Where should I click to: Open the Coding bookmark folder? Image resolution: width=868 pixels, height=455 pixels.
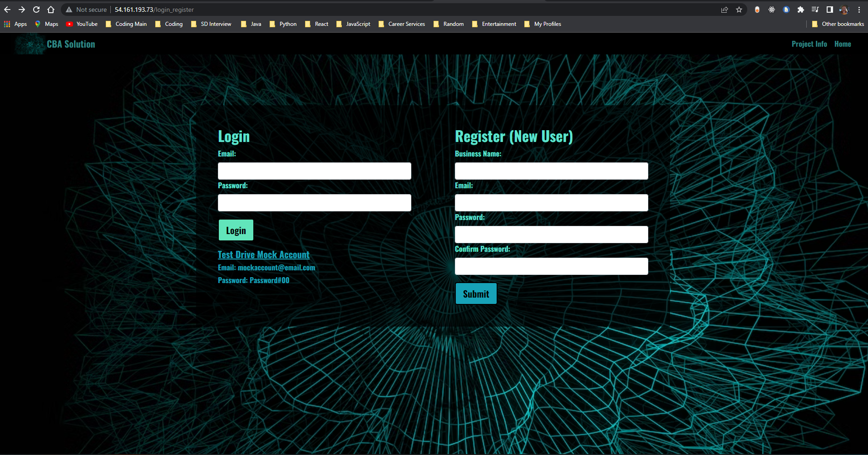pyautogui.click(x=169, y=24)
